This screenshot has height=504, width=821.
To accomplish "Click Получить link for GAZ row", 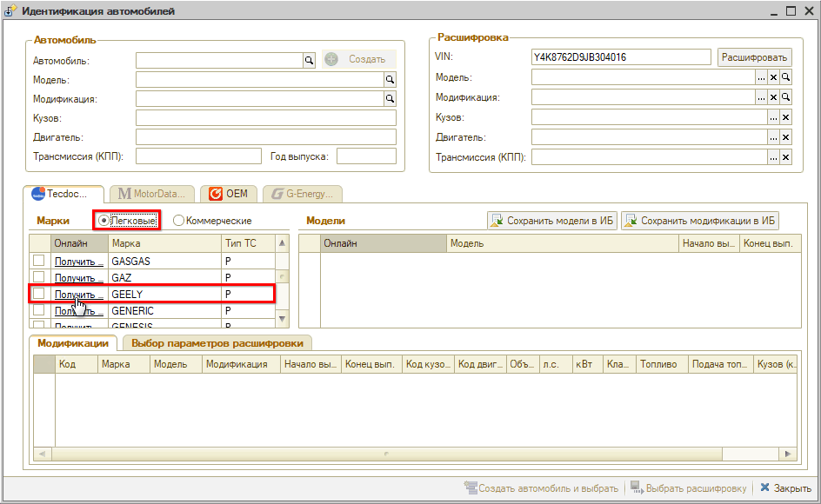I will [79, 277].
